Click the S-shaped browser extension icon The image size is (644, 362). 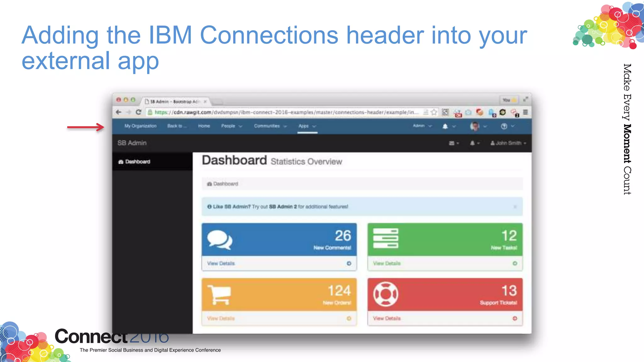pyautogui.click(x=445, y=112)
